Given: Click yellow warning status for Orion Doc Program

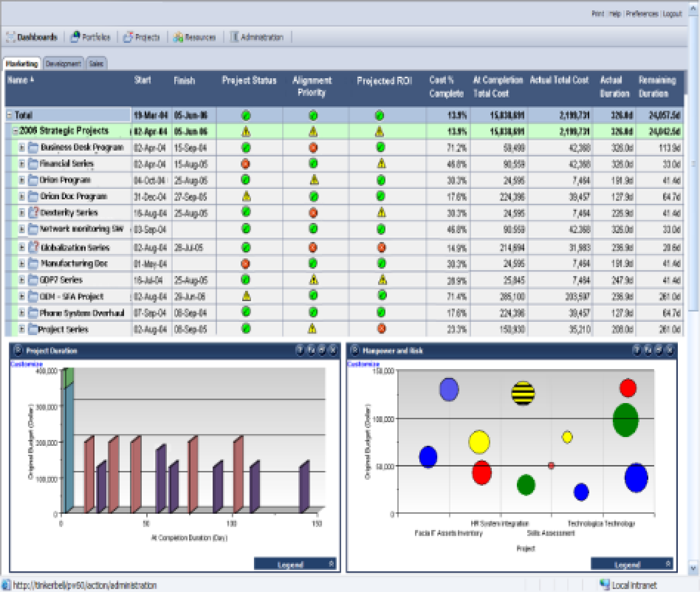Looking at the screenshot, I should (246, 196).
